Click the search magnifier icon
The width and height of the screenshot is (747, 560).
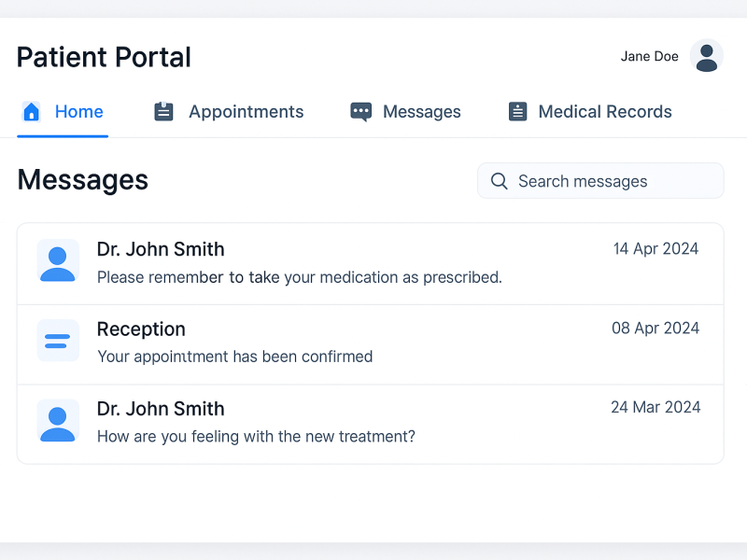pos(500,181)
